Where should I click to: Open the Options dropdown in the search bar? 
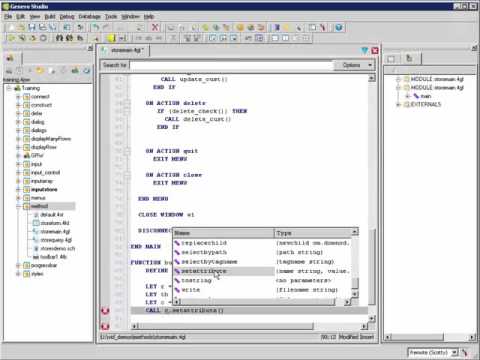[355, 65]
